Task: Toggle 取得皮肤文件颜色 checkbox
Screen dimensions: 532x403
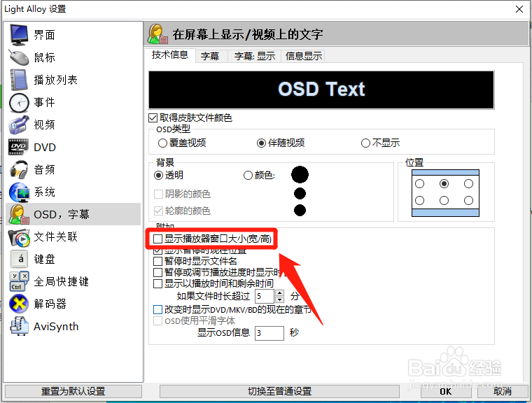Action: click(x=153, y=118)
